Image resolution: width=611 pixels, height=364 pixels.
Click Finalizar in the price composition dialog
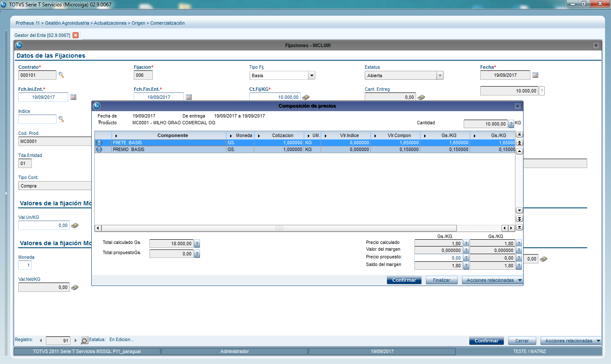pos(442,280)
